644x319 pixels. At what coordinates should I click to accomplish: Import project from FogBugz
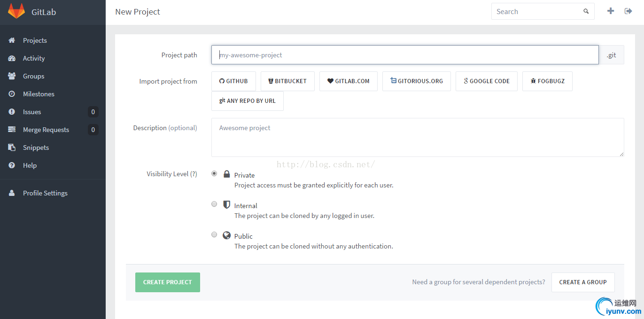[x=547, y=81]
